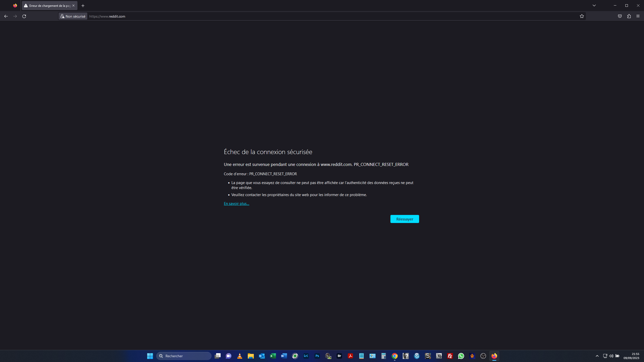Close the Erreur de chargement tab
Viewport: 644px width, 362px height.
click(73, 6)
